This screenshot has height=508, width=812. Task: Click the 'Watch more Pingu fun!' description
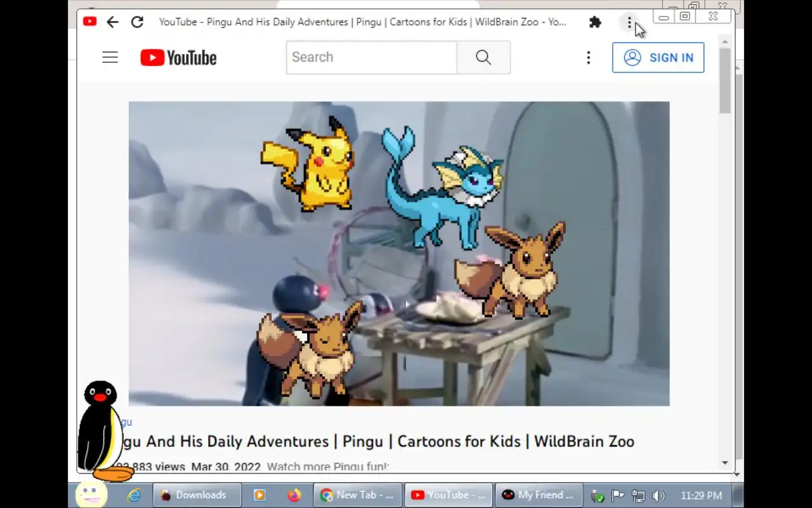click(327, 467)
